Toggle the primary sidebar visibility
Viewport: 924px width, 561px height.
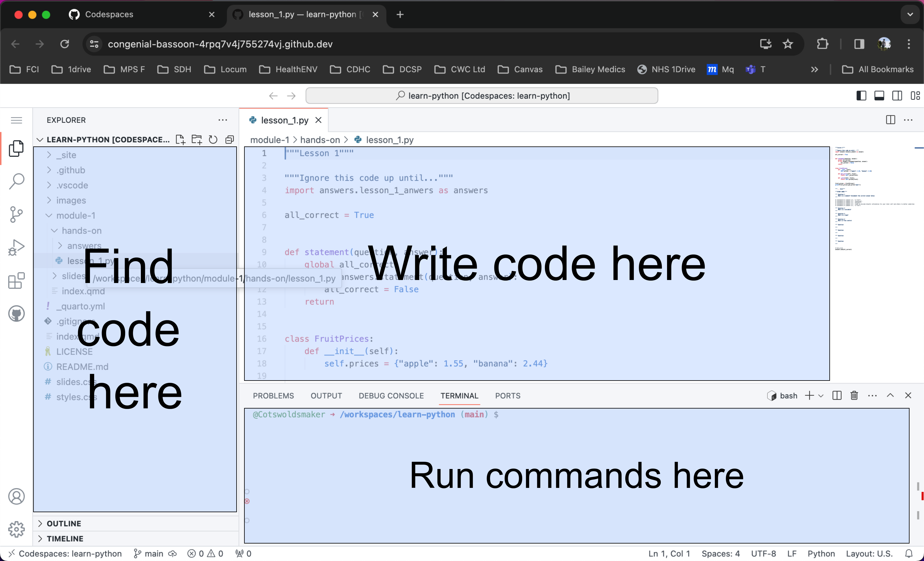point(861,95)
